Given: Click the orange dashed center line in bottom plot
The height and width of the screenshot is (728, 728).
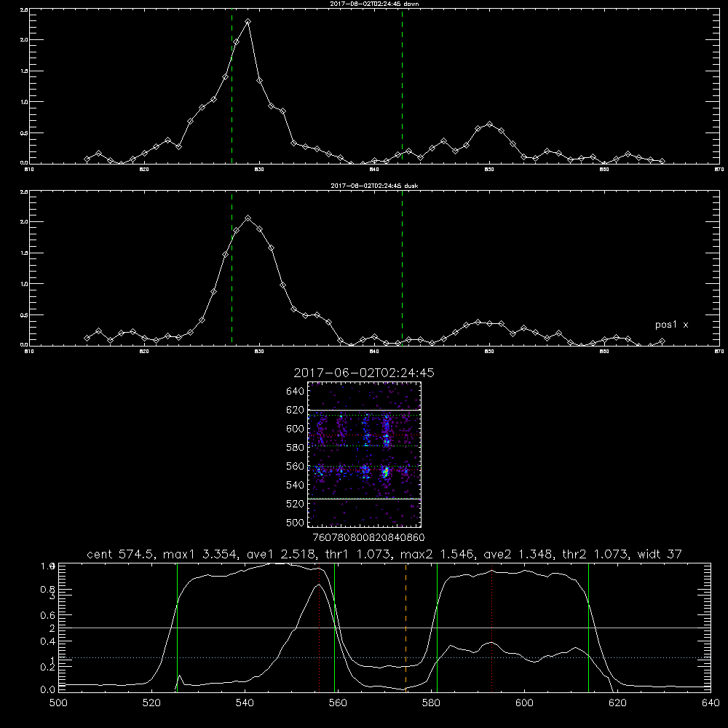Looking at the screenshot, I should (x=405, y=627).
